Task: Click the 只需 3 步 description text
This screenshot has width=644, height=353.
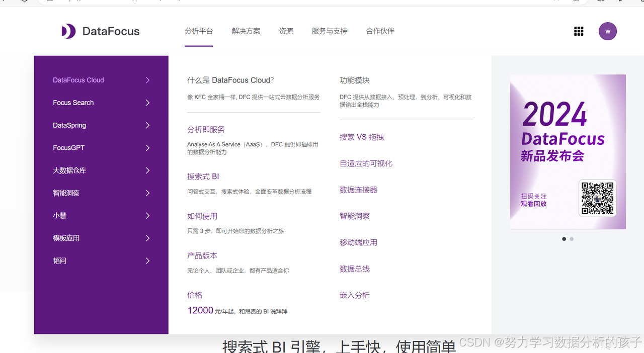Action: coord(235,231)
